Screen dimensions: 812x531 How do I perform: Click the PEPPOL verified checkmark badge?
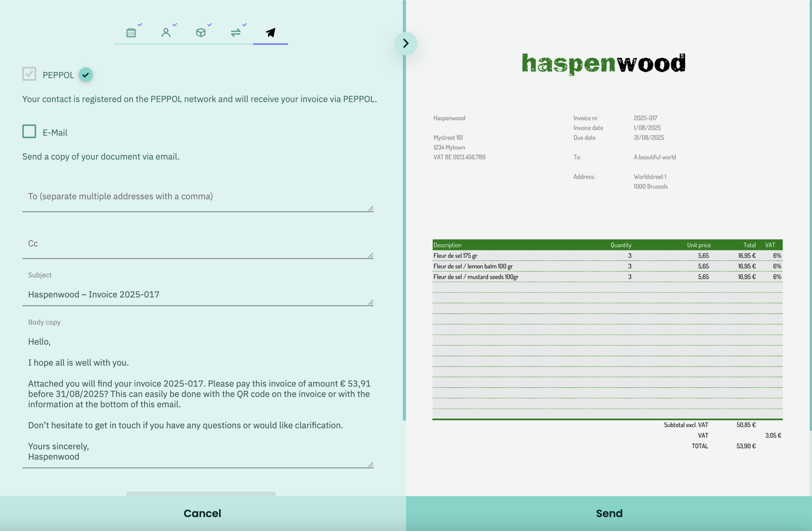coord(86,74)
